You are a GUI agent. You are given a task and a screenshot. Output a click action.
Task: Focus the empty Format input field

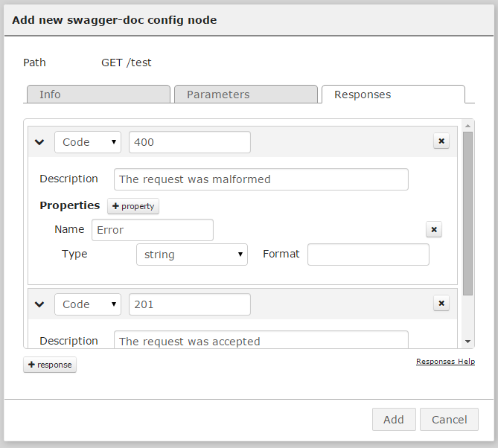click(x=368, y=255)
